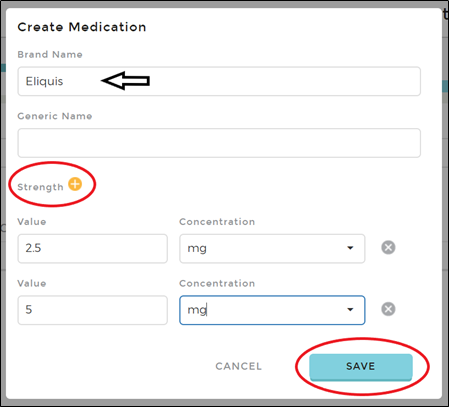This screenshot has width=449, height=407.
Task: Click the empty Generic Name field
Action: [219, 143]
